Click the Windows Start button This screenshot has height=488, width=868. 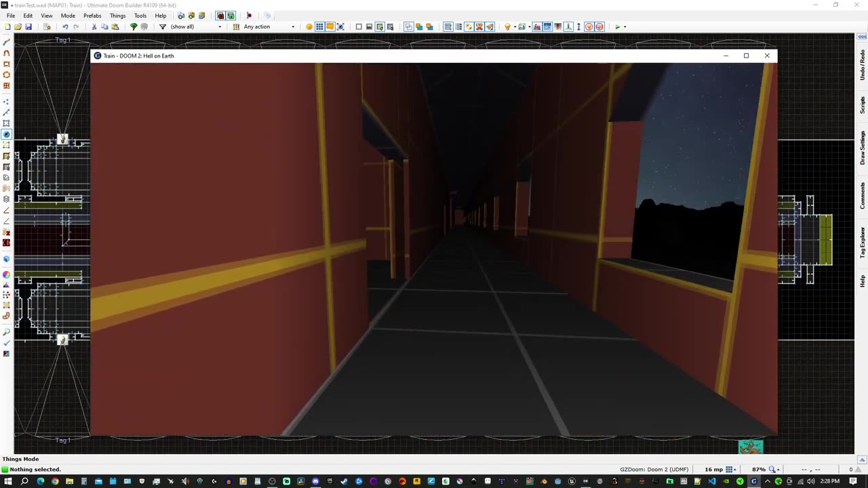tap(9, 481)
